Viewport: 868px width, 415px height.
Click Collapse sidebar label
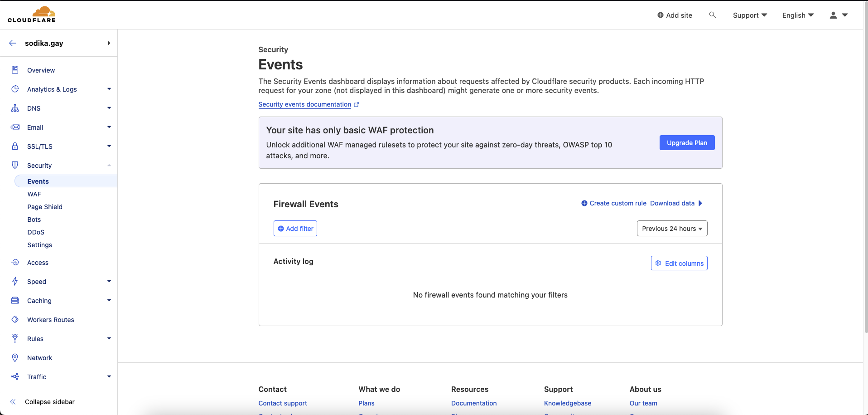[x=50, y=402]
